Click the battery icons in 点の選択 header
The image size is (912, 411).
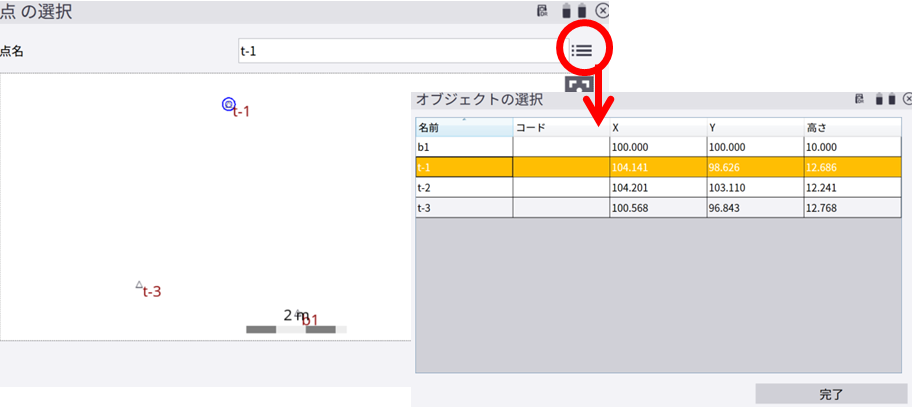574,11
